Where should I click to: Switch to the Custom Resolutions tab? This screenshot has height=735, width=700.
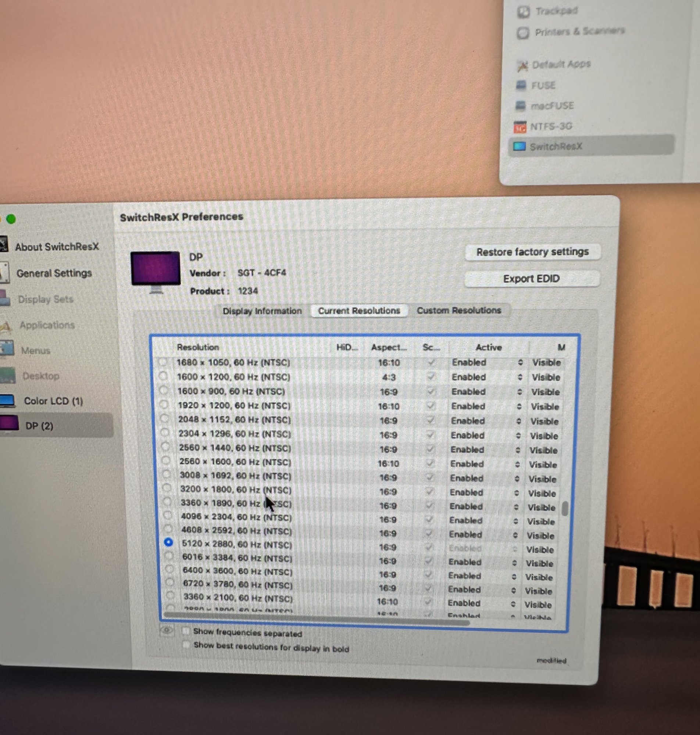click(x=459, y=310)
